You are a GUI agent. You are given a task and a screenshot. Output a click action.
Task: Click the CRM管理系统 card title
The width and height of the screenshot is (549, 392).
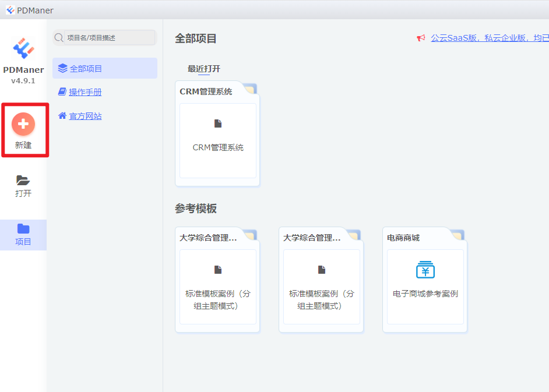tap(206, 91)
